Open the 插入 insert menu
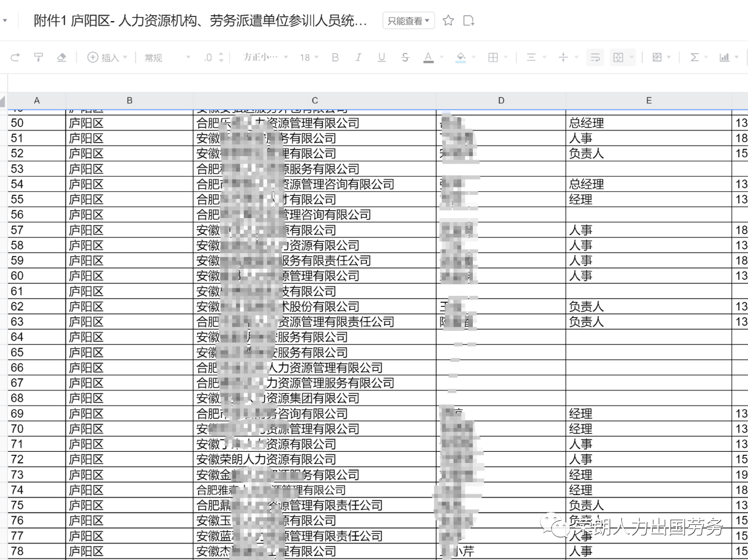This screenshot has height=560, width=748. coord(107,57)
